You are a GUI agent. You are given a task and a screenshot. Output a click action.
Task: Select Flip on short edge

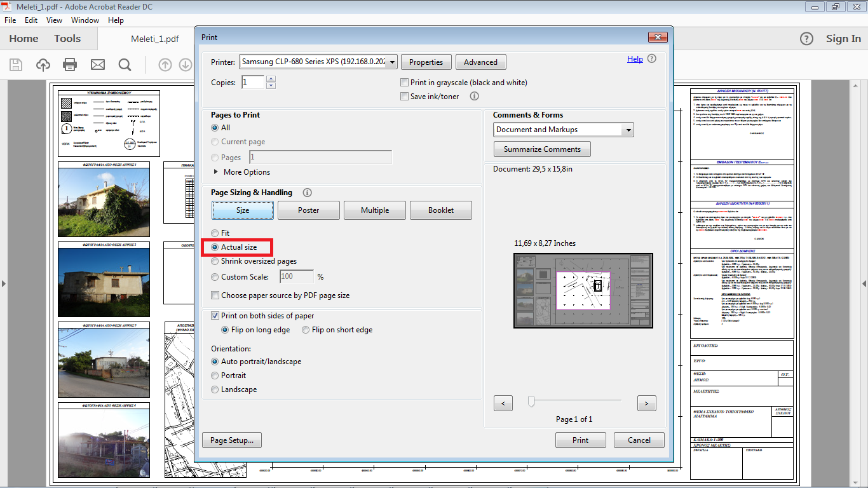point(306,330)
